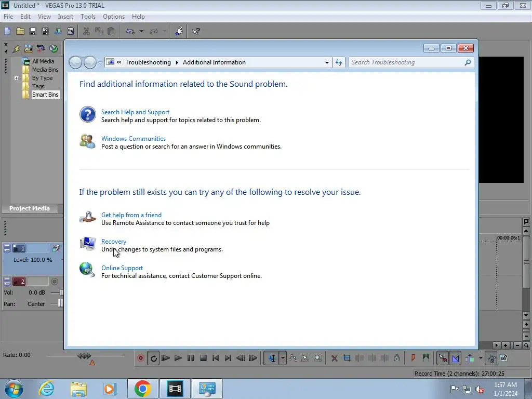Select All Media in the media tree

pyautogui.click(x=43, y=61)
